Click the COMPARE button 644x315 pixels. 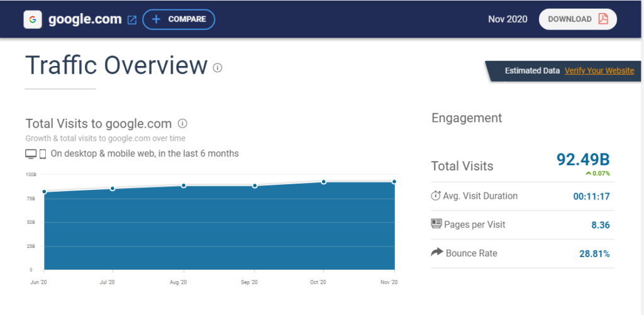179,19
